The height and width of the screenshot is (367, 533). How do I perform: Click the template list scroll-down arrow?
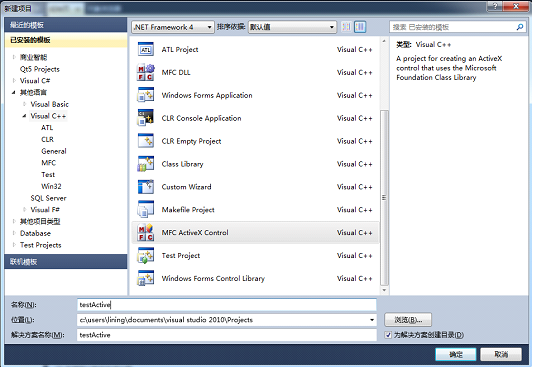coord(384,290)
